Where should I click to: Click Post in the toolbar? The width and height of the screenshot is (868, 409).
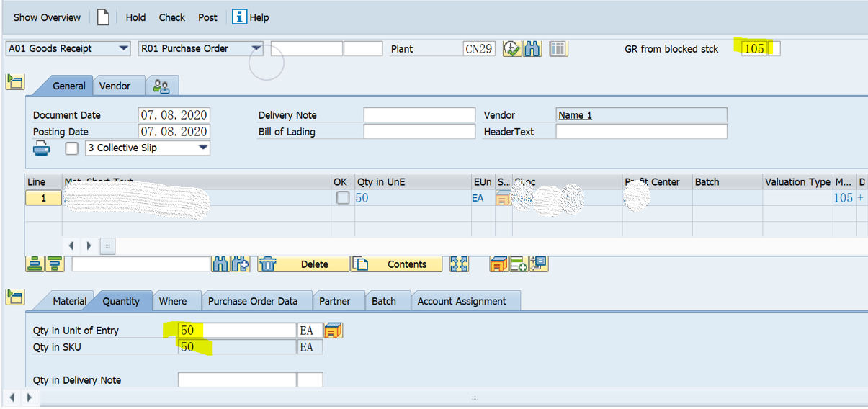(x=207, y=17)
